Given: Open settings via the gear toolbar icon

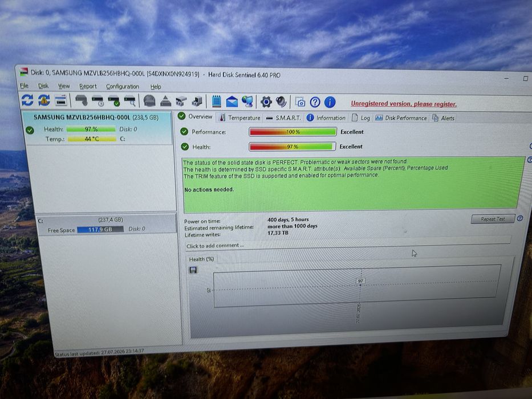Looking at the screenshot, I should point(266,101).
